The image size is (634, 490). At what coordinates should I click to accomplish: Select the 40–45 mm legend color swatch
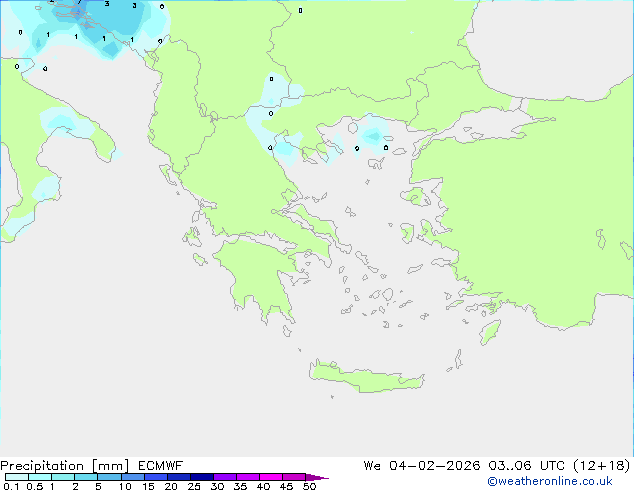[x=271, y=477]
